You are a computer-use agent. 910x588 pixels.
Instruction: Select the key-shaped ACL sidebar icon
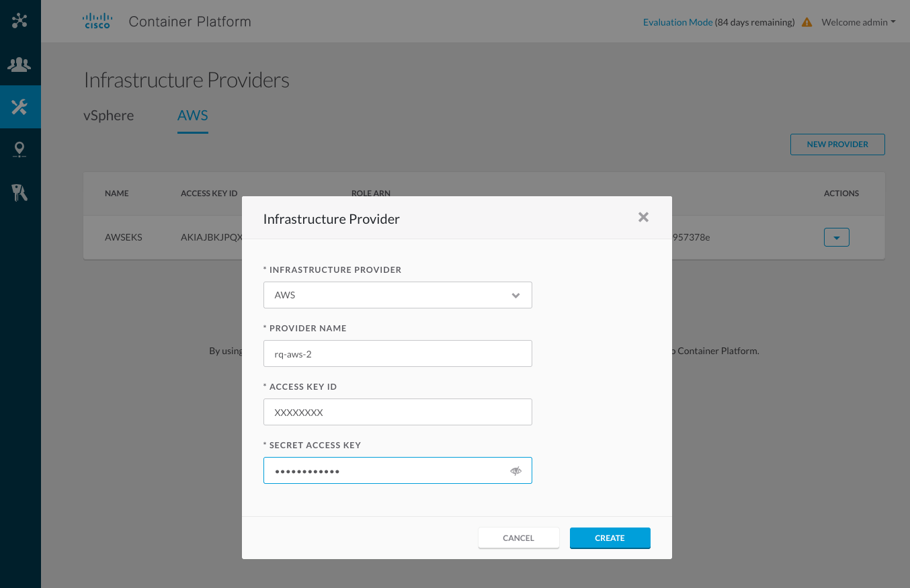coord(20,193)
